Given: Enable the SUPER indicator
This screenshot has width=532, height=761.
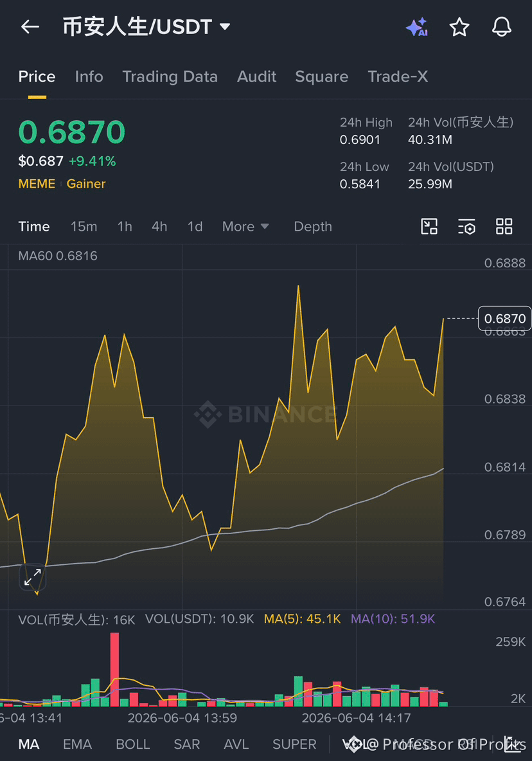Looking at the screenshot, I should coord(294,744).
